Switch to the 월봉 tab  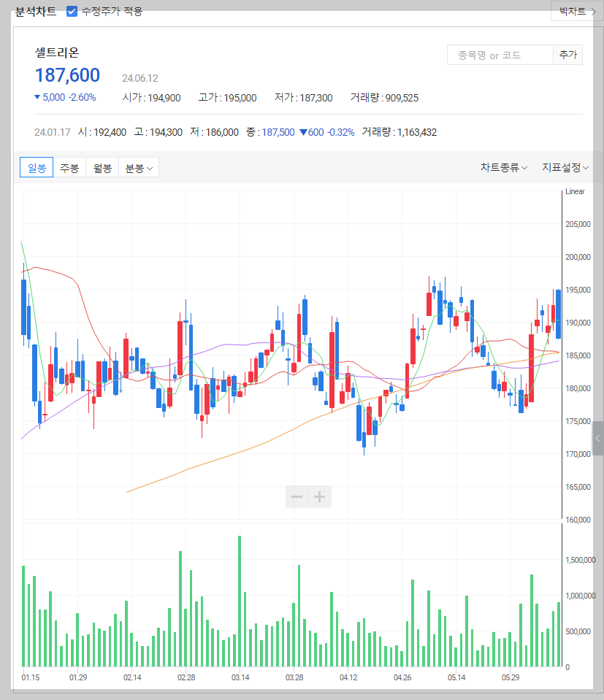(102, 168)
